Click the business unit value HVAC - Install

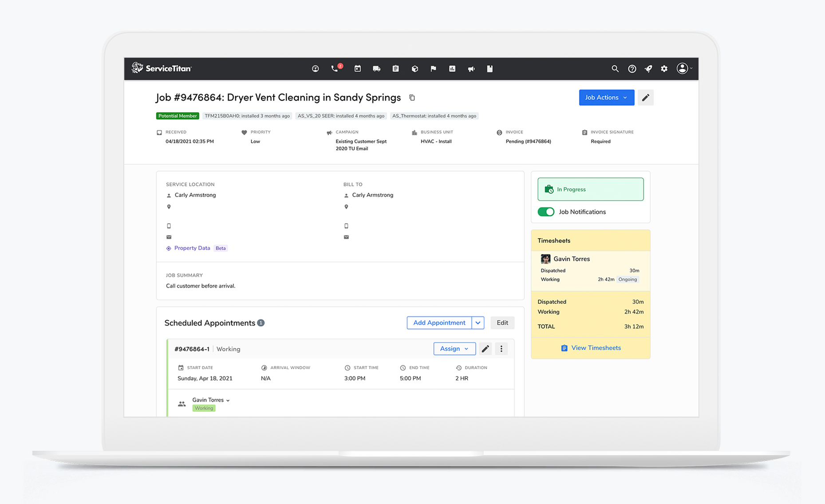tap(436, 142)
